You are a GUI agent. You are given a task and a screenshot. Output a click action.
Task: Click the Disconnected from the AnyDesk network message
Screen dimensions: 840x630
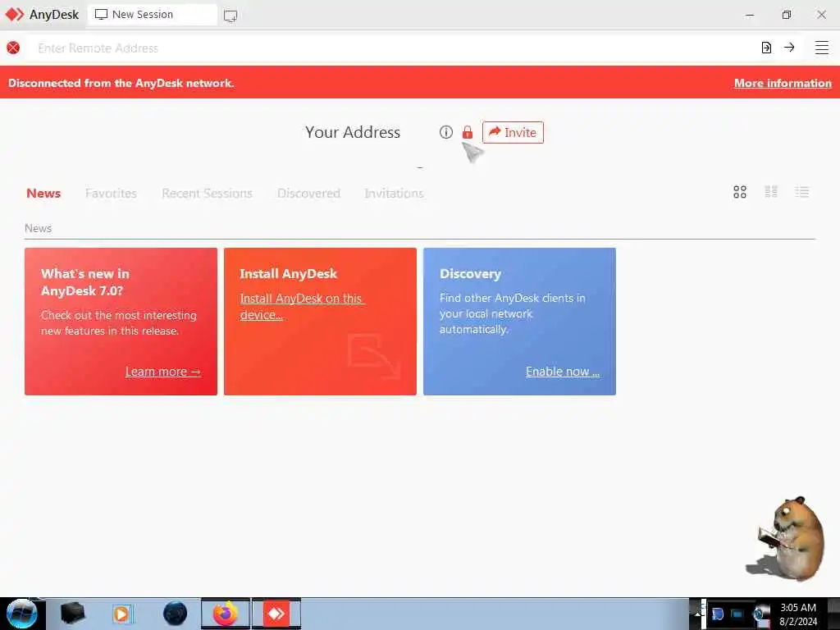point(121,83)
